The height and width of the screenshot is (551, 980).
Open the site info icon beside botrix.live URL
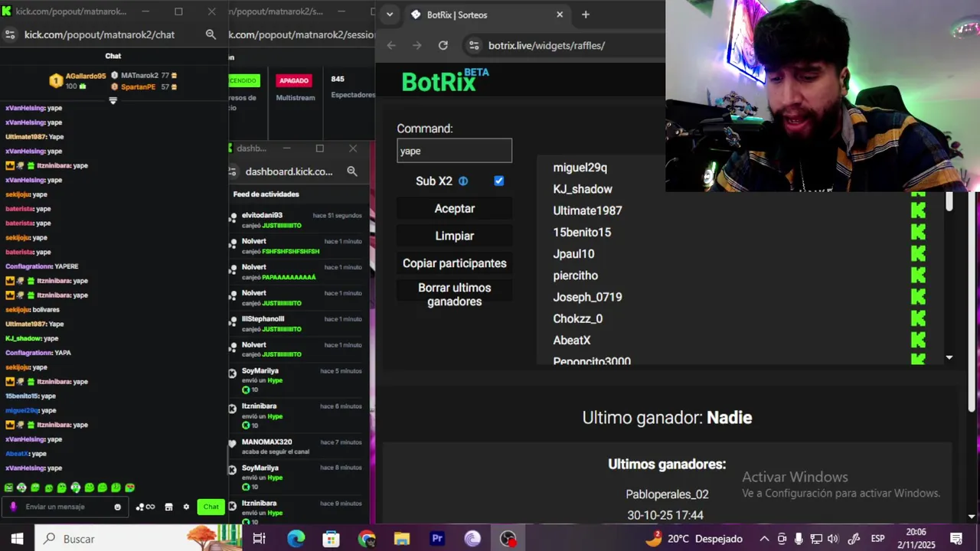click(x=474, y=45)
